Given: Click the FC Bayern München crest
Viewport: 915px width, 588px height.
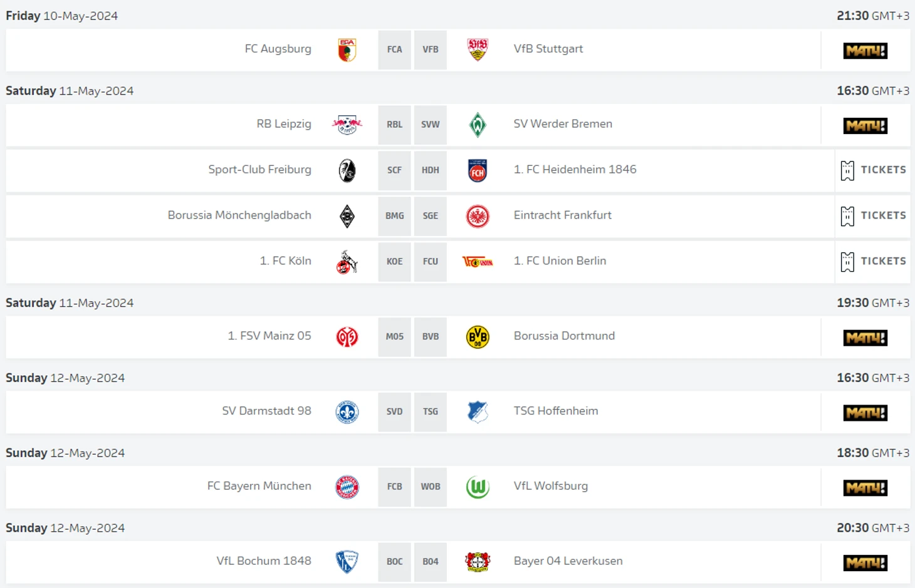Looking at the screenshot, I should pos(347,487).
